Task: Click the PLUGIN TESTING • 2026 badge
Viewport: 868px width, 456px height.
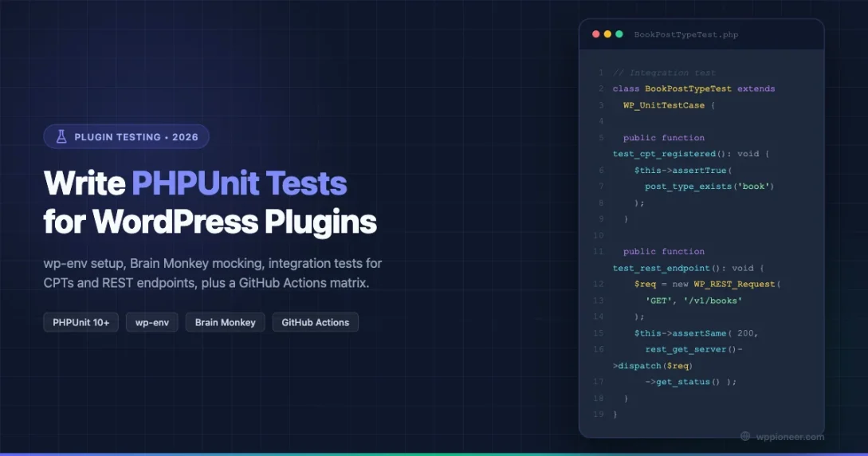Action: pos(126,136)
